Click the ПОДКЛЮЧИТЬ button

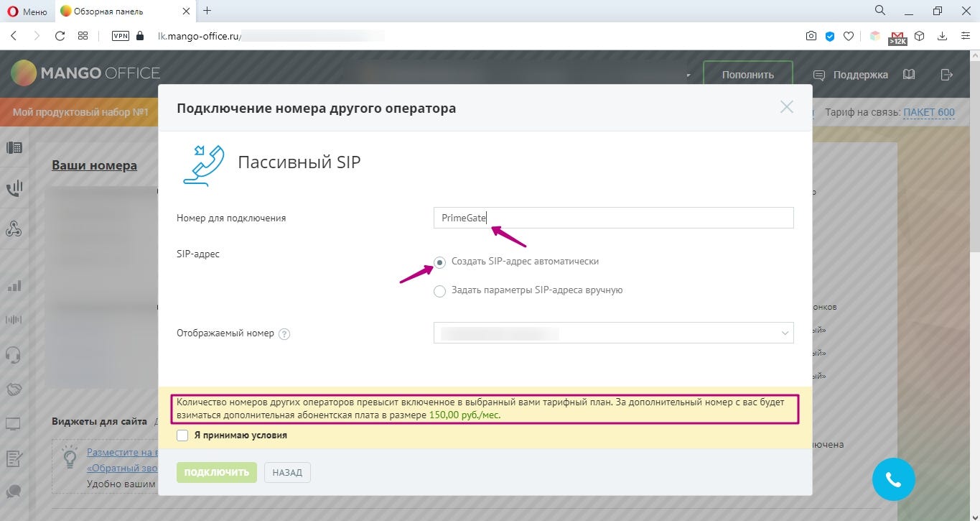pyautogui.click(x=216, y=472)
